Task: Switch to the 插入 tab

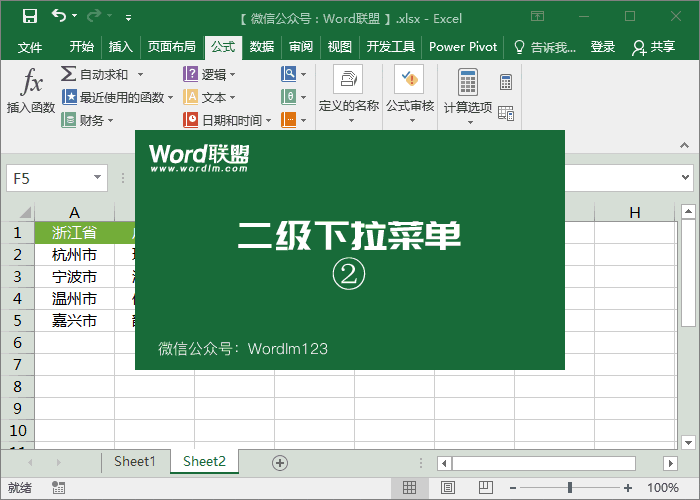Action: click(121, 46)
